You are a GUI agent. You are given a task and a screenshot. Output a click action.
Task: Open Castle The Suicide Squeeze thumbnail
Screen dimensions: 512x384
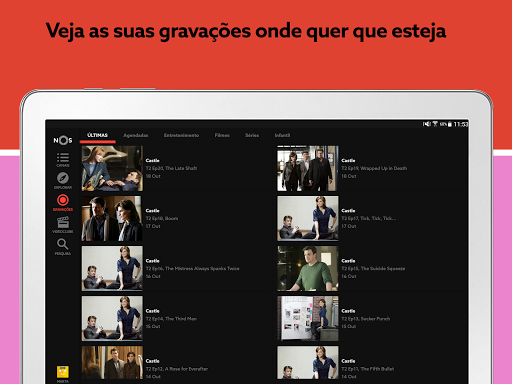click(308, 269)
